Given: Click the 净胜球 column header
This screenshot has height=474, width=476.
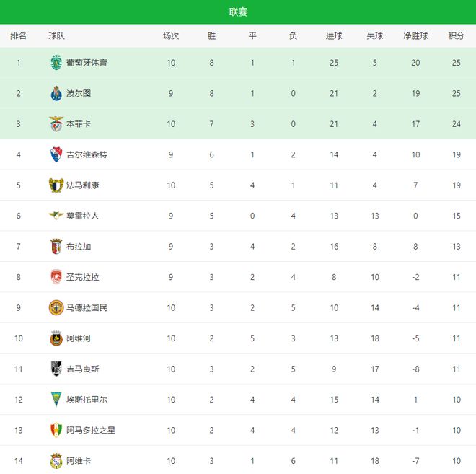Looking at the screenshot, I should 415,36.
